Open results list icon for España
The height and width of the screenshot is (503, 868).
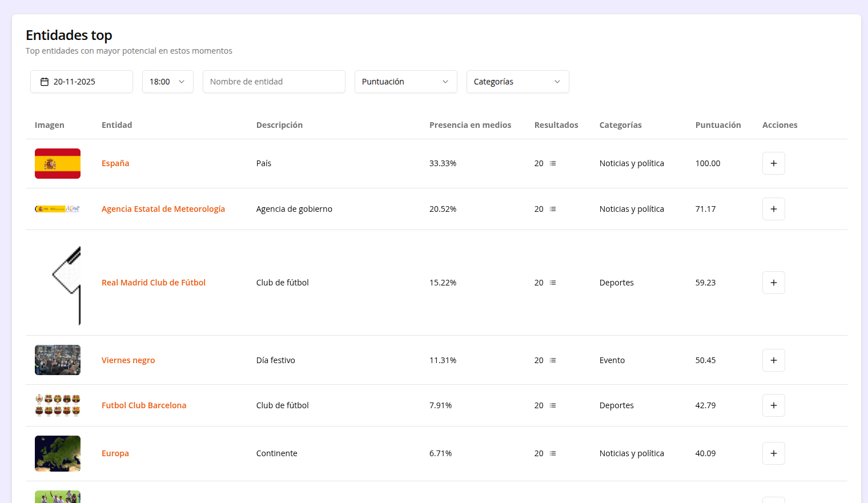click(x=552, y=163)
